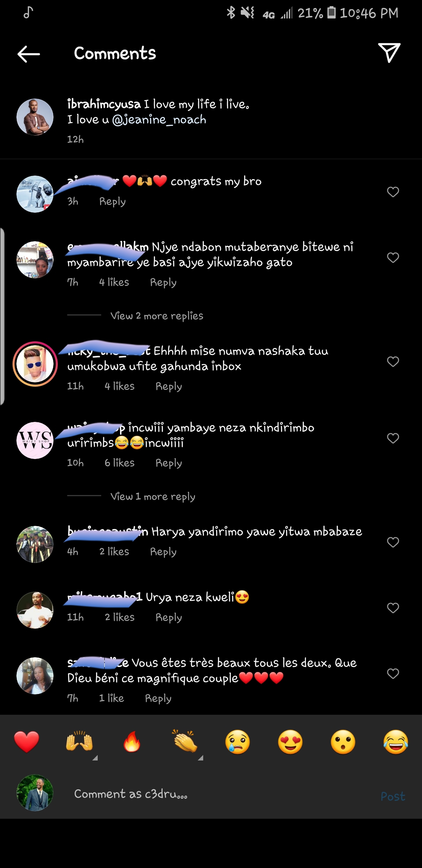This screenshot has height=868, width=422.
Task: Insert the laughing tears emoji reaction
Action: (x=396, y=742)
